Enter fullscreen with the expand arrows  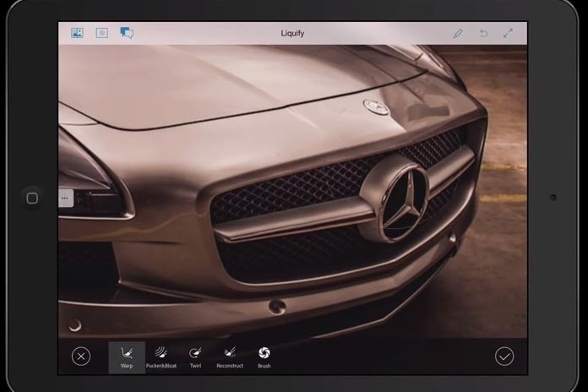[x=508, y=34]
